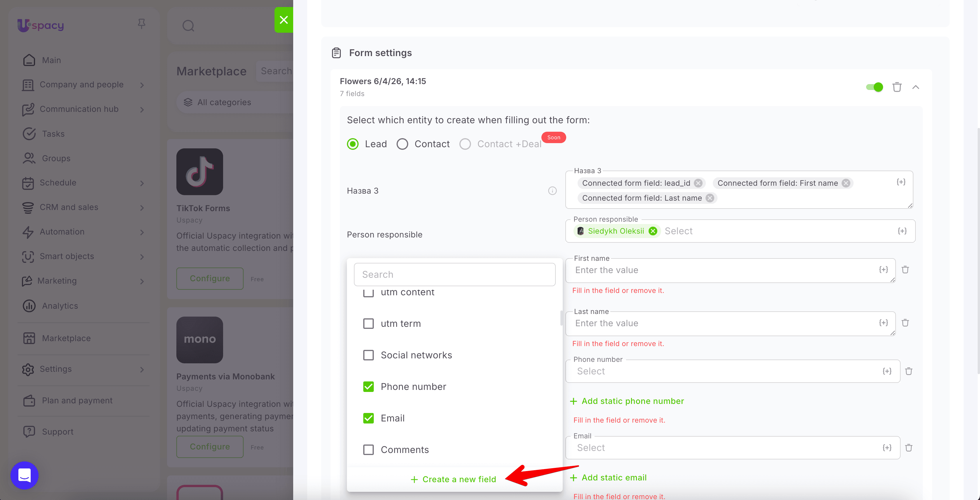Remove the lead_id connected form field chip
This screenshot has width=980, height=500.
(698, 183)
